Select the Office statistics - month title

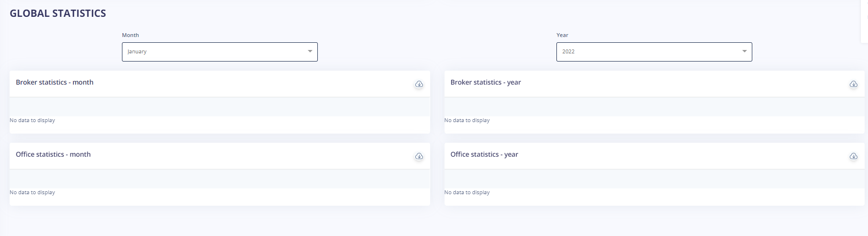tap(53, 154)
